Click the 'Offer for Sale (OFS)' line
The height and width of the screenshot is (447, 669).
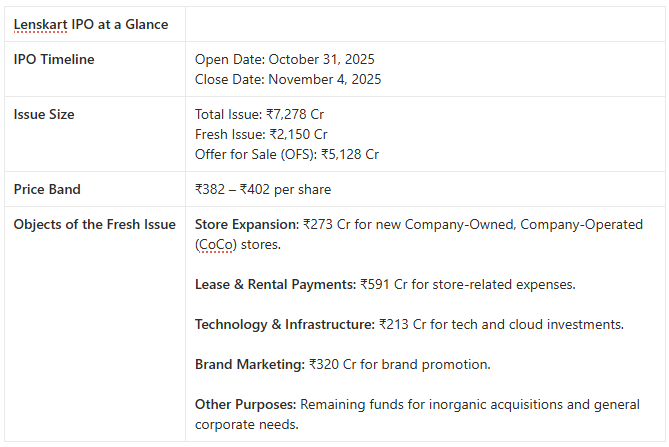[287, 154]
